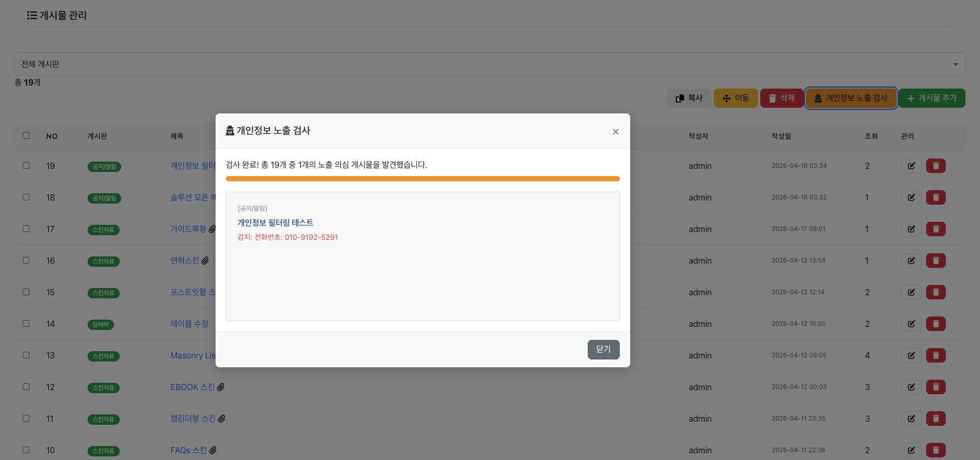Viewport: 980px width, 460px height.
Task: Click edit icon in row 16
Action: click(x=911, y=261)
